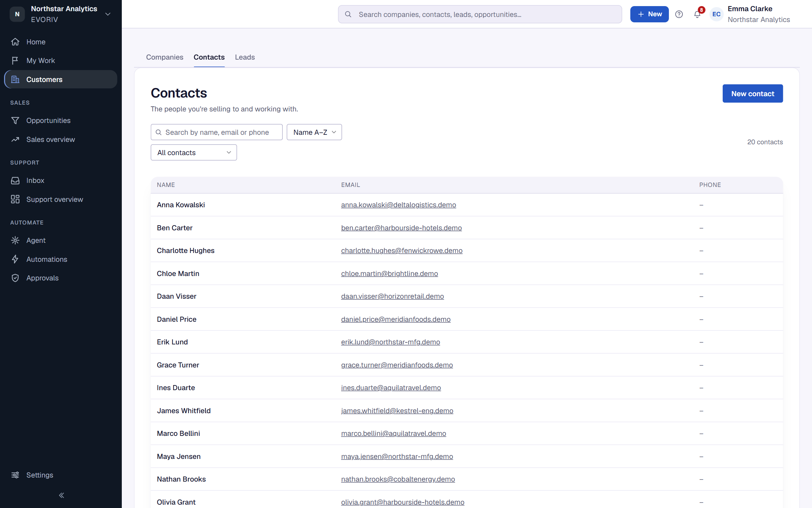Open erik.lund@northstar-mfg.demo email link
Viewport: 812px width, 508px height.
point(390,342)
